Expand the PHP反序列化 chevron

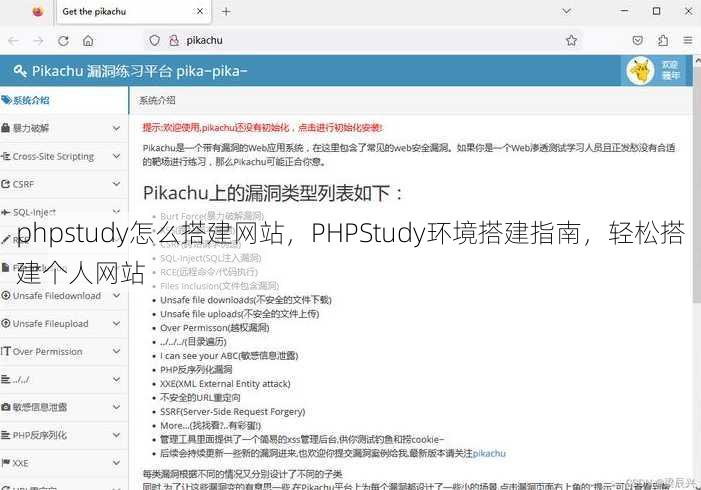coord(116,435)
